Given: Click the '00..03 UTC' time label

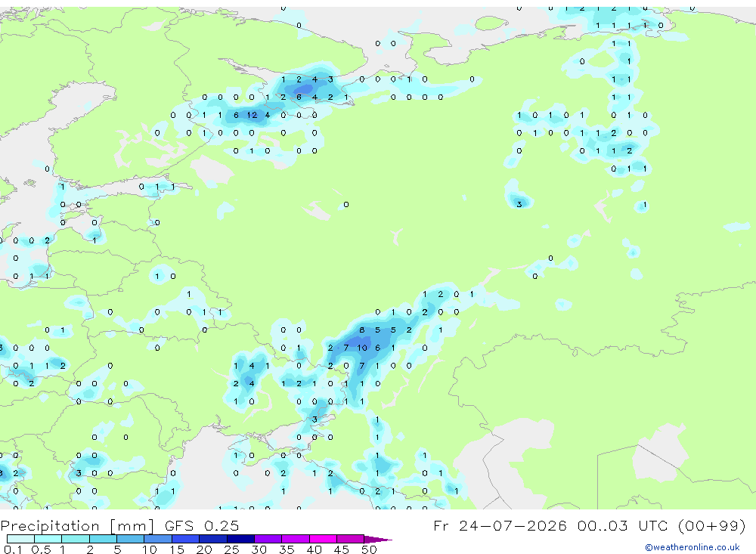Looking at the screenshot, I should point(623,525).
